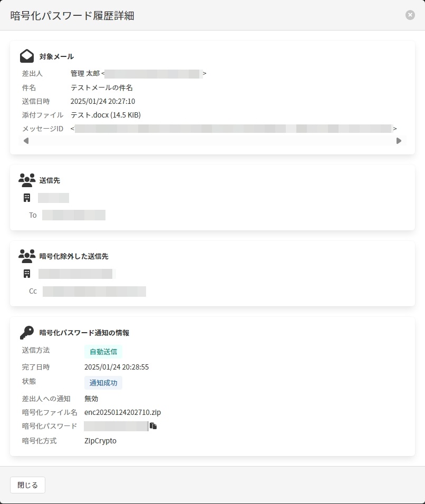Click the key icon beside 暗号化パスワード通知の情報
This screenshot has height=504, width=425.
click(27, 333)
